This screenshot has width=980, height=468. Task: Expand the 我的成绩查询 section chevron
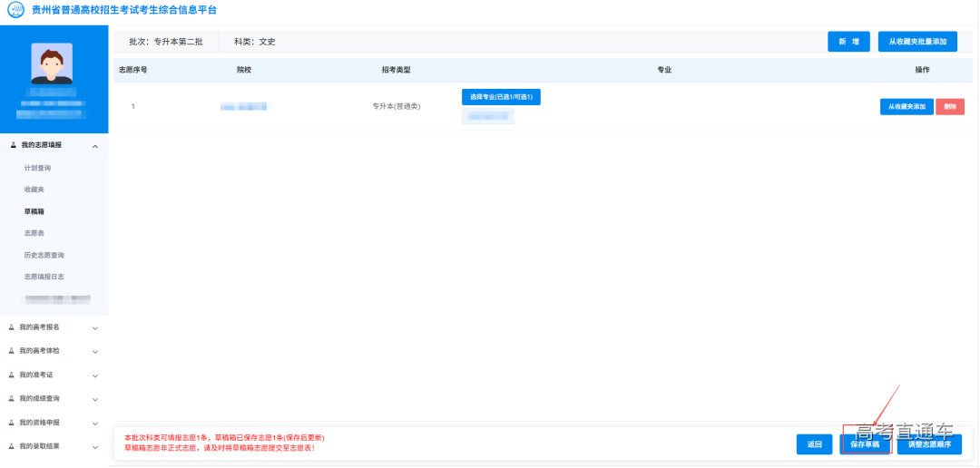click(x=95, y=399)
